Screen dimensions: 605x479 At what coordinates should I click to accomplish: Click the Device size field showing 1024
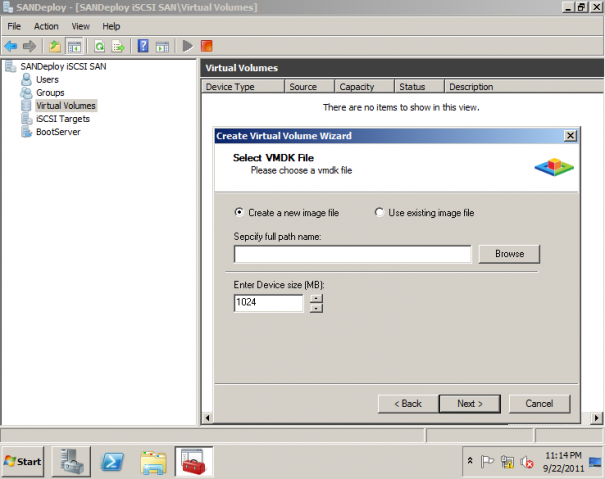coord(268,303)
